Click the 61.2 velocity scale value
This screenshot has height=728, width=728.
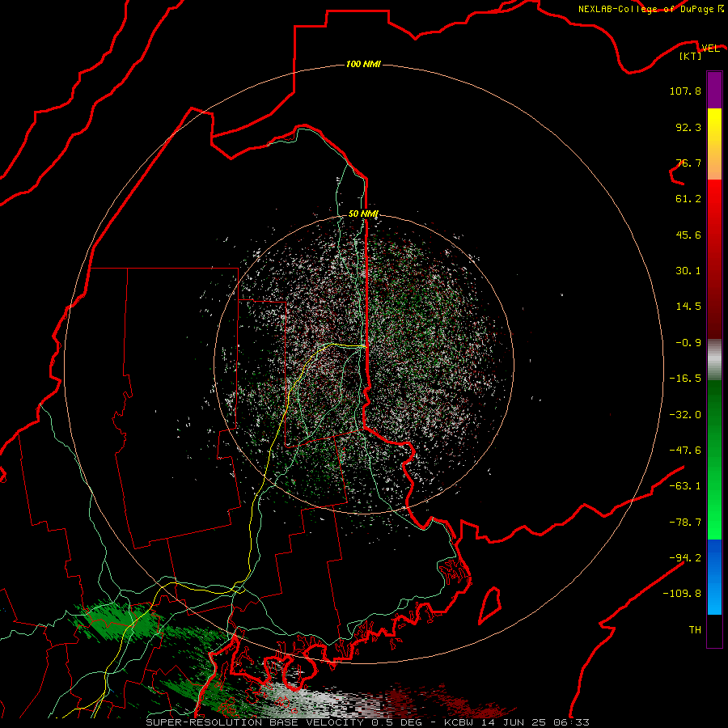coord(688,199)
